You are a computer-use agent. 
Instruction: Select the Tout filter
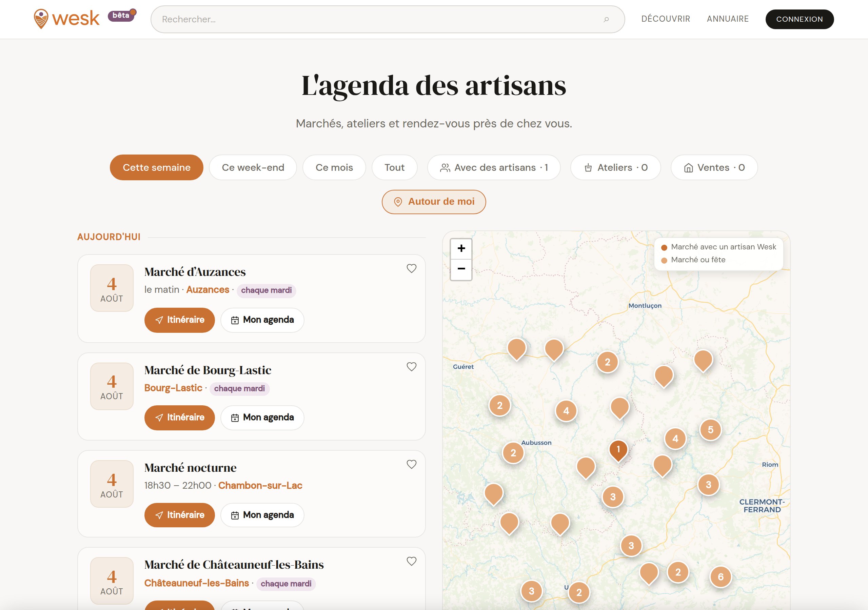click(x=394, y=167)
